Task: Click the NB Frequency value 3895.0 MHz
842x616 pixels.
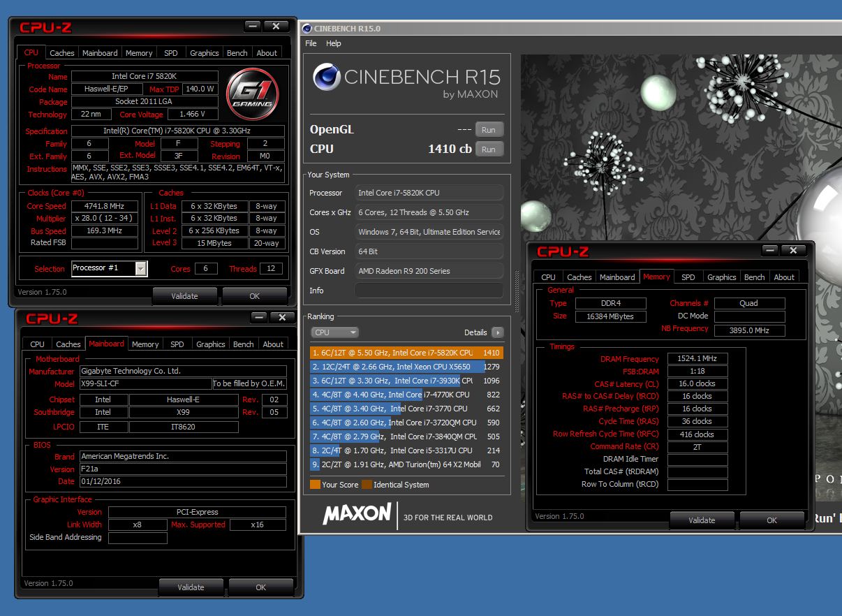Action: click(750, 330)
